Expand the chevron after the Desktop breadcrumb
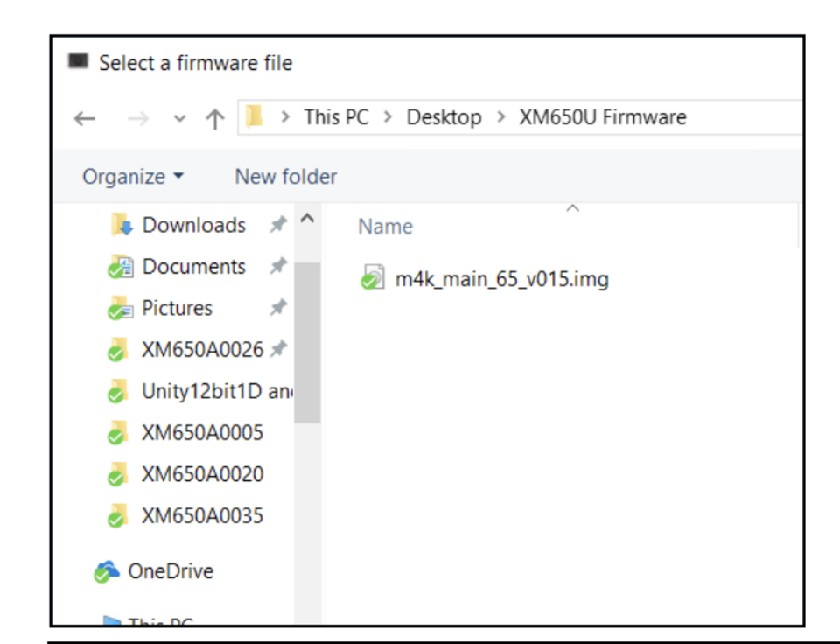 [501, 117]
